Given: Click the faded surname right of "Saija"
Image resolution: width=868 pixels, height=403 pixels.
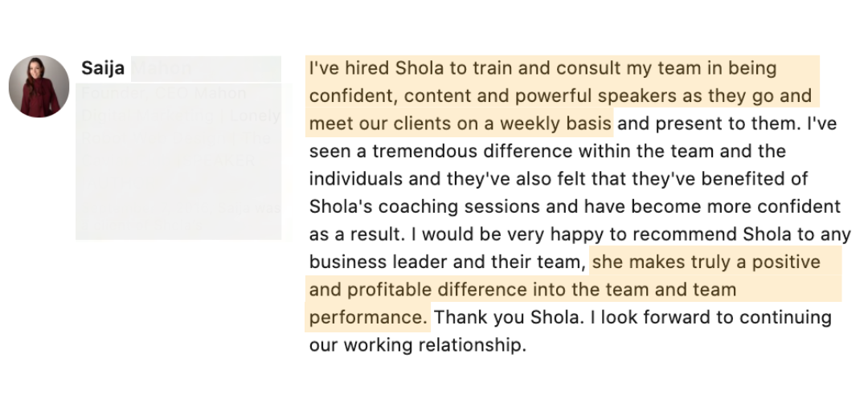Looking at the screenshot, I should click(x=163, y=69).
